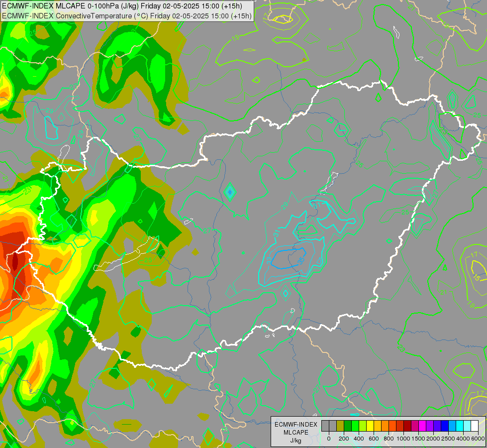Click the legend label MLCAPE
Viewport: 487px width, 448px height.
click(x=296, y=433)
